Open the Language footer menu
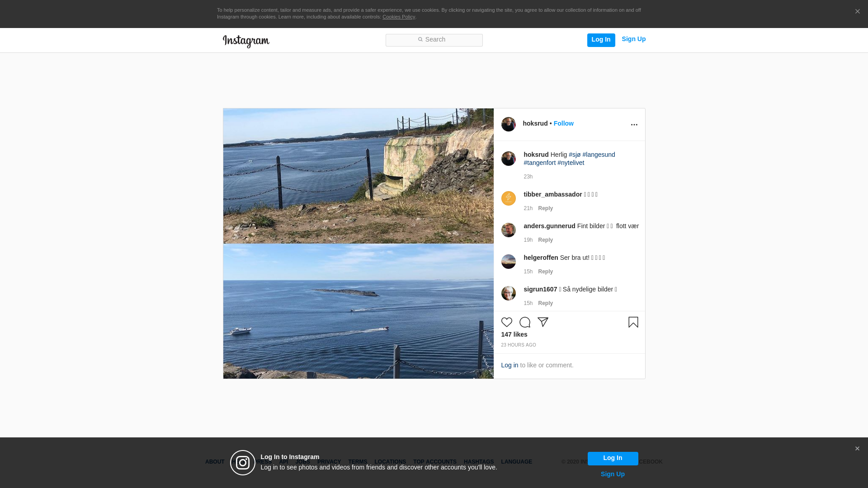Image resolution: width=868 pixels, height=488 pixels. (516, 462)
